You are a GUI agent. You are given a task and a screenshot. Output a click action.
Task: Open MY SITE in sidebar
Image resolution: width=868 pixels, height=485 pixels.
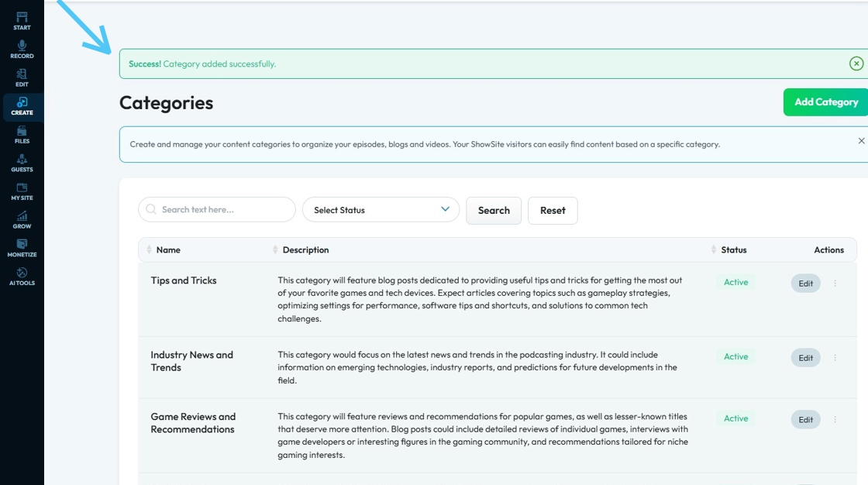[x=22, y=191]
